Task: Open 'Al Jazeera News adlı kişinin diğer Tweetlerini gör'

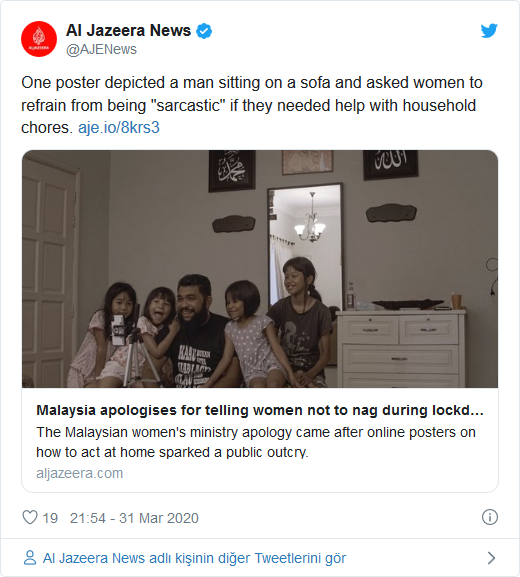Action: [194, 558]
